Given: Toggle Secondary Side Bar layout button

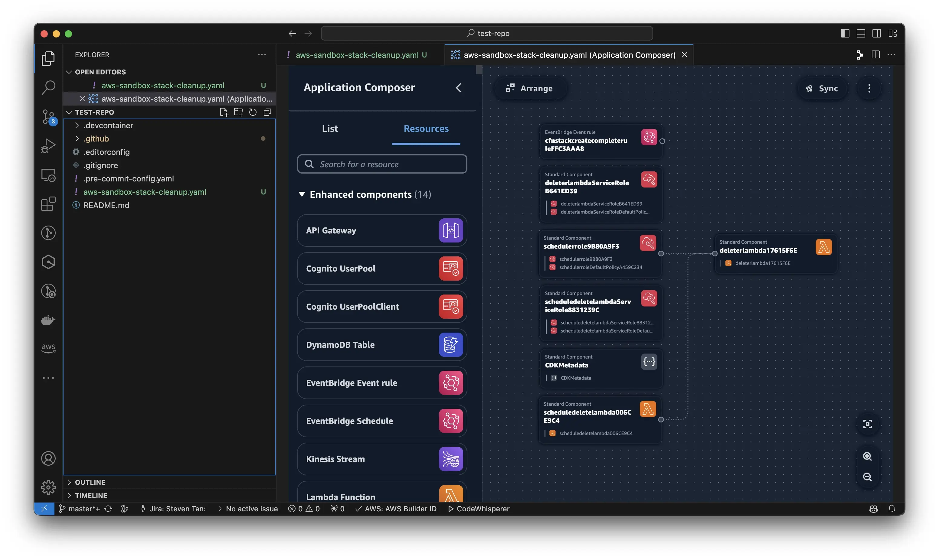Looking at the screenshot, I should point(877,33).
